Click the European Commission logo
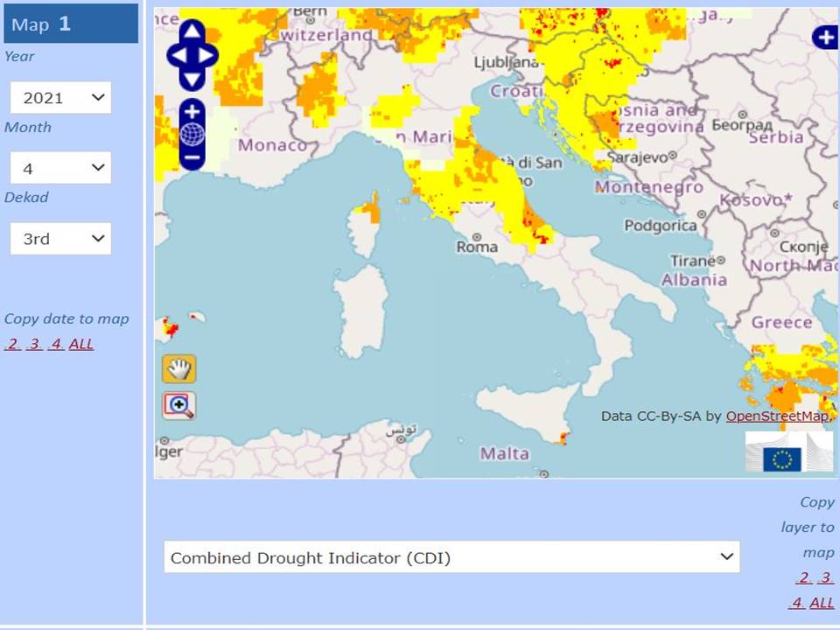This screenshot has height=630, width=840. (788, 452)
